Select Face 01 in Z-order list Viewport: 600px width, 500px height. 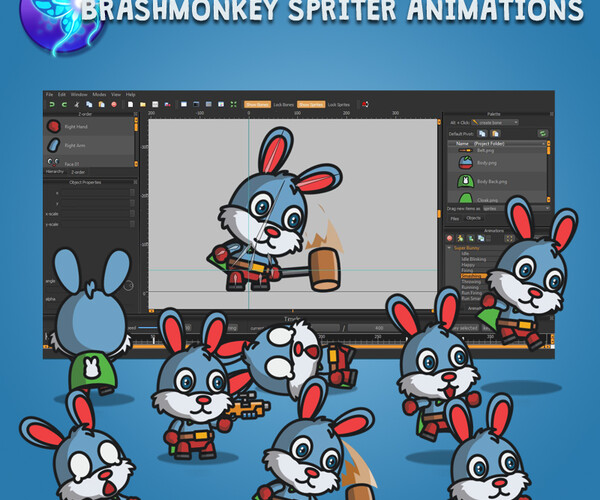click(x=90, y=162)
